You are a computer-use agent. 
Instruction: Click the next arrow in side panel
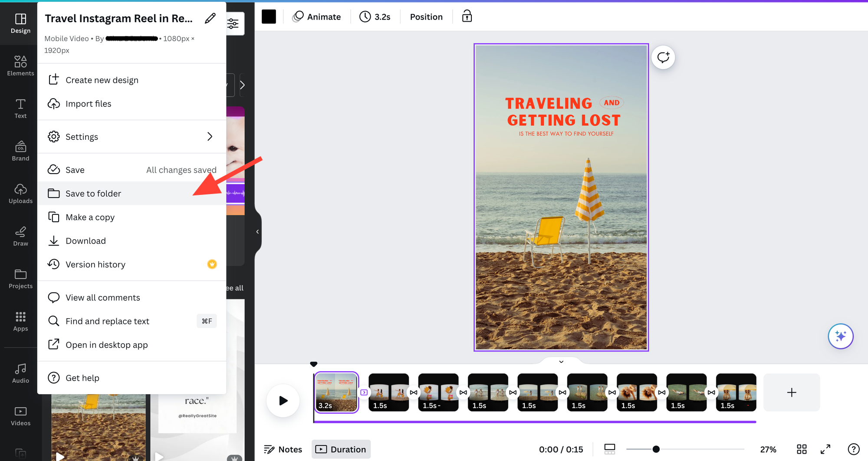click(242, 85)
